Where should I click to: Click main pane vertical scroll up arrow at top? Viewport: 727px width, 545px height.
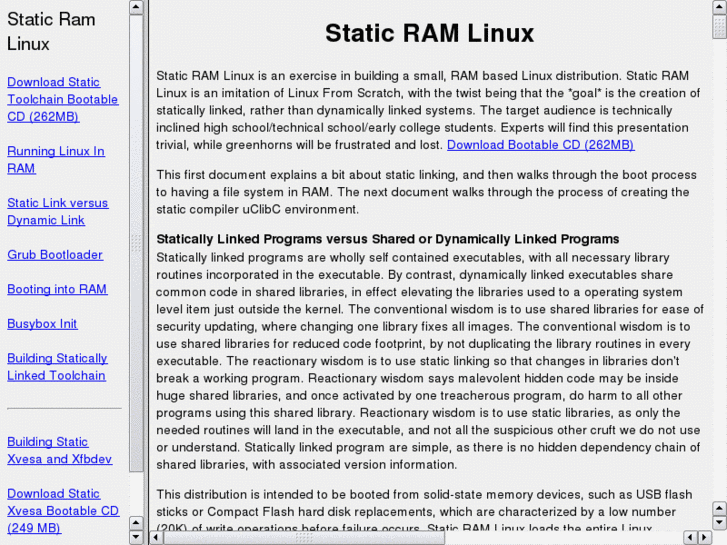719,7
